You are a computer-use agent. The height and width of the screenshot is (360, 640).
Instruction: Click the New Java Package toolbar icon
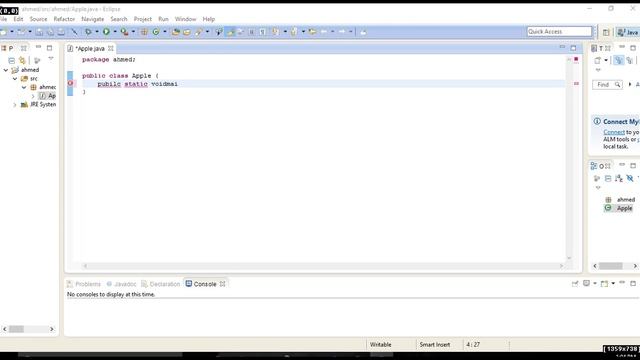144,31
